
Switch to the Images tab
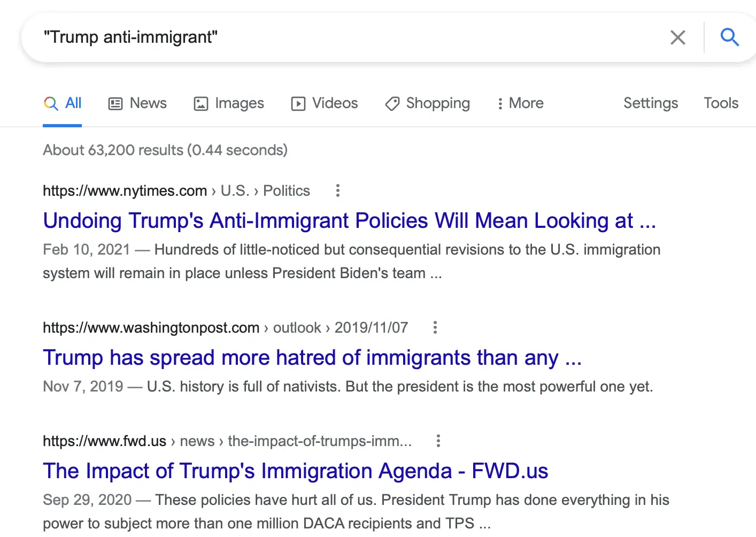[229, 103]
